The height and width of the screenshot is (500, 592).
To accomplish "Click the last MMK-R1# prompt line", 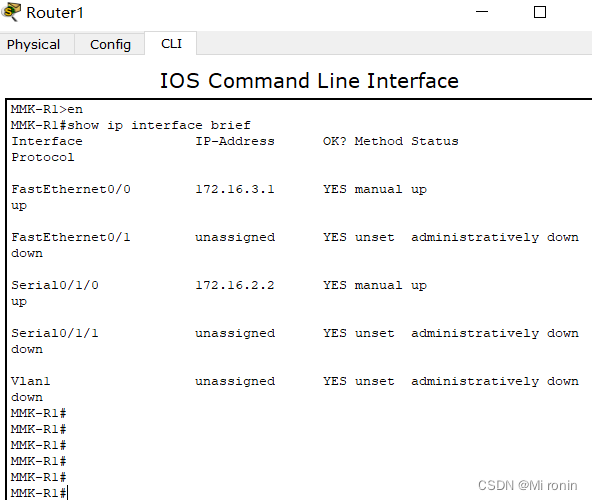I will (39, 493).
